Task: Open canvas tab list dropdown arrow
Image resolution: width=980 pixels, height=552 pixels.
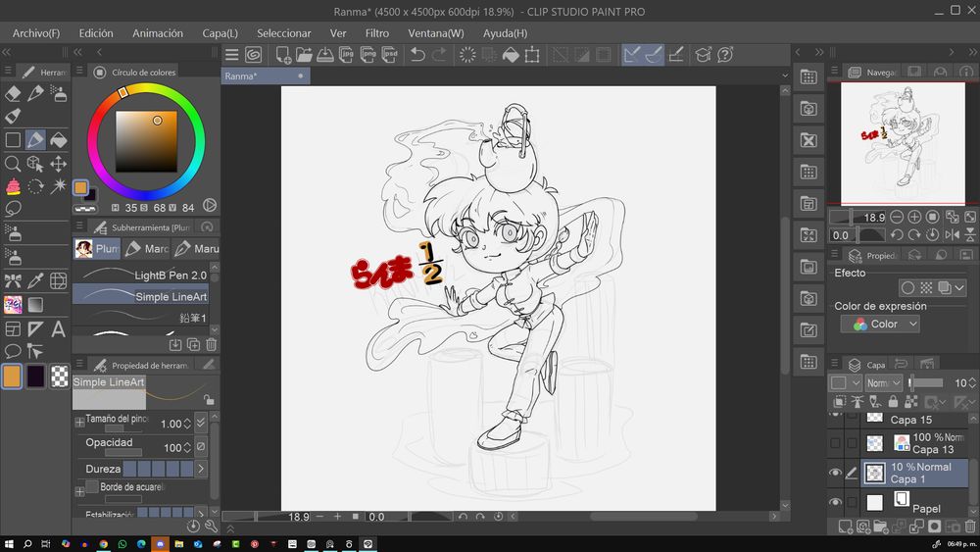Action: tap(785, 75)
